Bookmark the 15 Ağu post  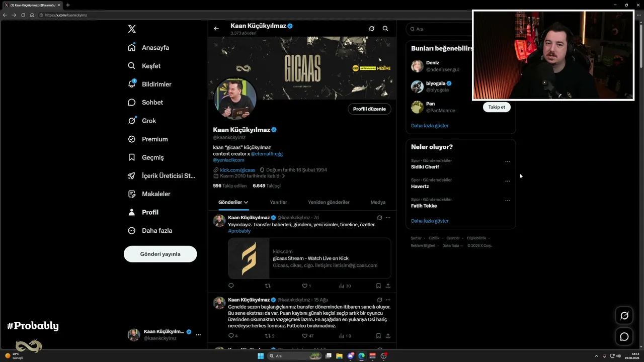pyautogui.click(x=378, y=336)
